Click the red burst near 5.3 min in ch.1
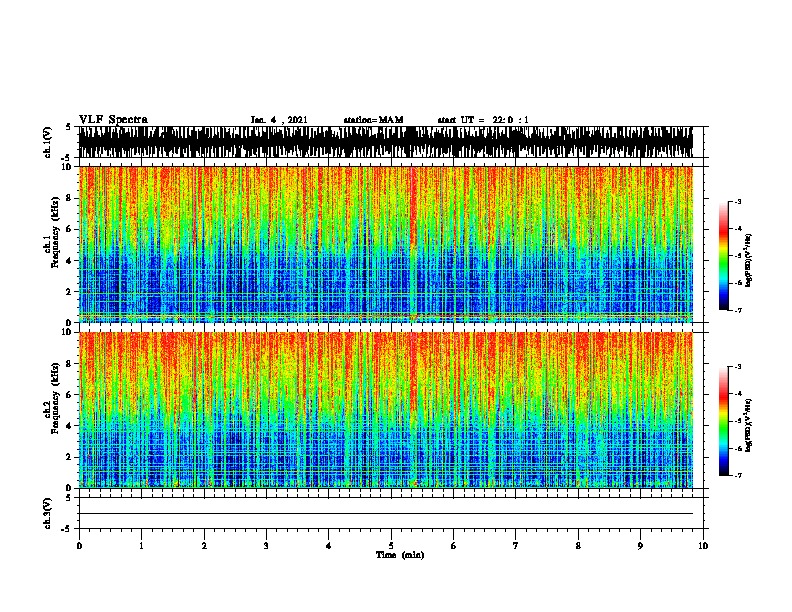Image resolution: width=792 pixels, height=612 pixels. click(413, 207)
